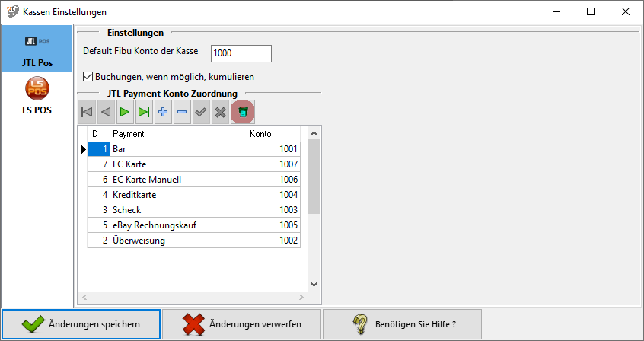Click the green import icon in navigator
Image resolution: width=644 pixels, height=341 pixels.
click(x=243, y=112)
